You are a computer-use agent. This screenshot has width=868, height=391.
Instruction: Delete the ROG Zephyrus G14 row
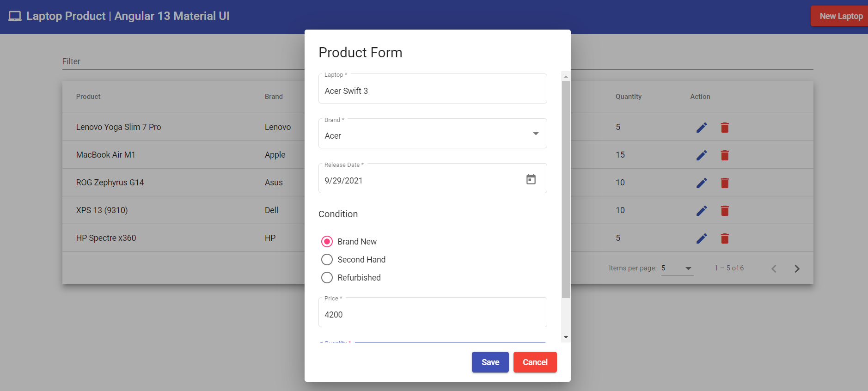(x=725, y=183)
